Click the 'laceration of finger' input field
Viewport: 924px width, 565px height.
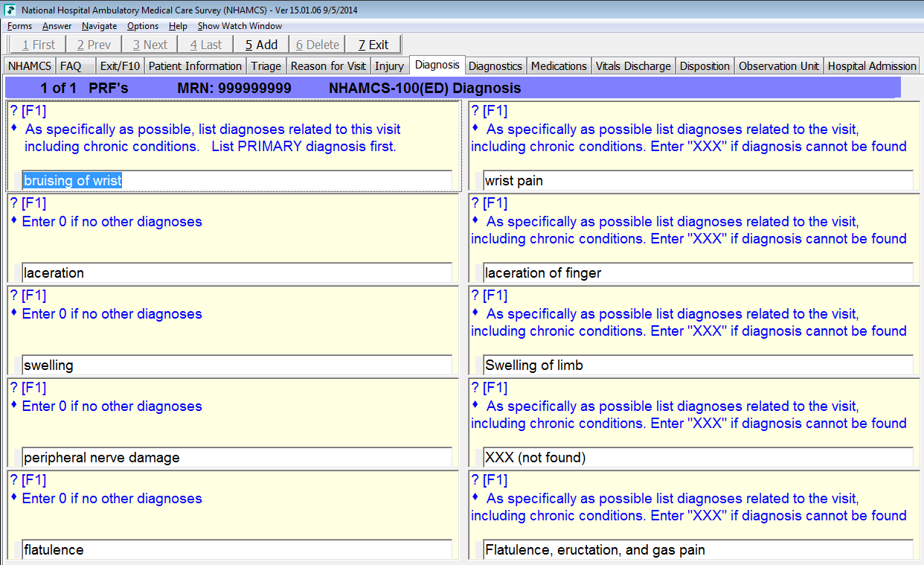click(x=697, y=273)
